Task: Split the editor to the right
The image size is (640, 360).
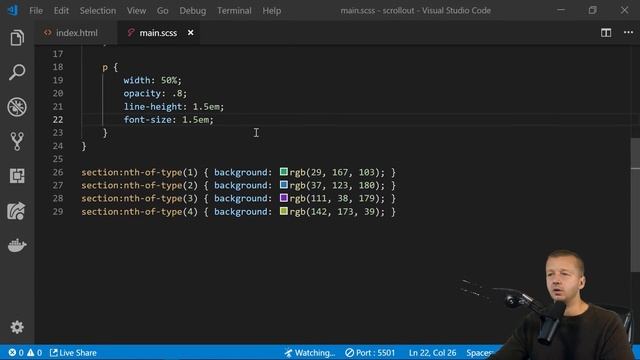Action: [x=606, y=33]
